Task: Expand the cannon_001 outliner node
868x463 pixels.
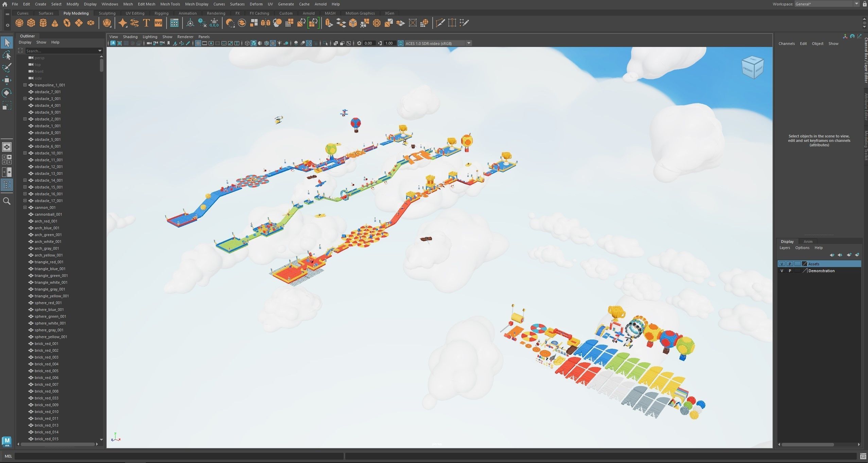Action: pos(25,208)
